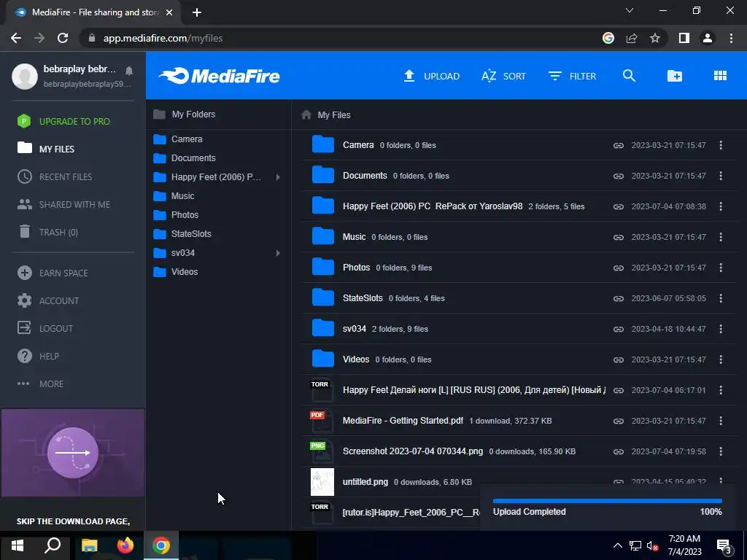The height and width of the screenshot is (560, 747).
Task: Open sv034 folder in file list
Action: point(354,329)
